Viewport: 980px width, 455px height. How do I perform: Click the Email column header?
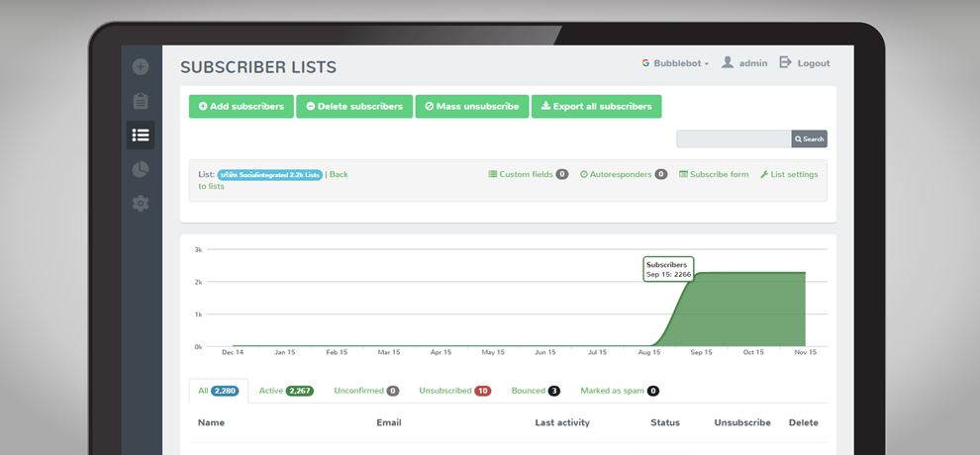coord(389,422)
